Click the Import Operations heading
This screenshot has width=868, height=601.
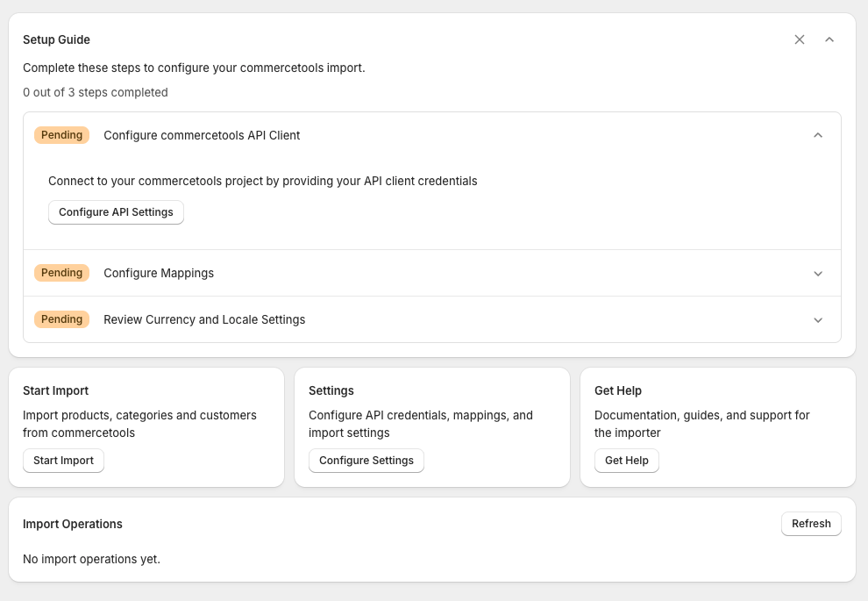[73, 524]
